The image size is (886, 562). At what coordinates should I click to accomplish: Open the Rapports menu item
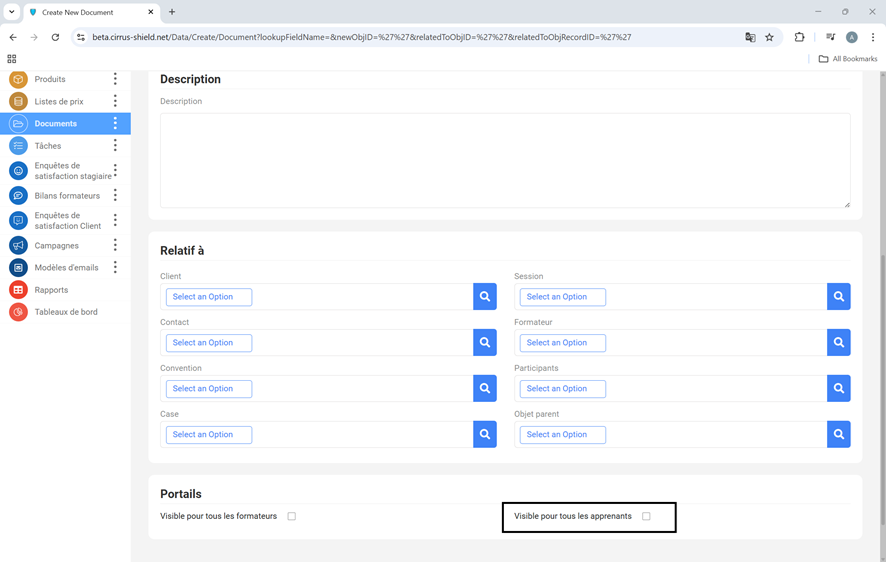(x=51, y=290)
